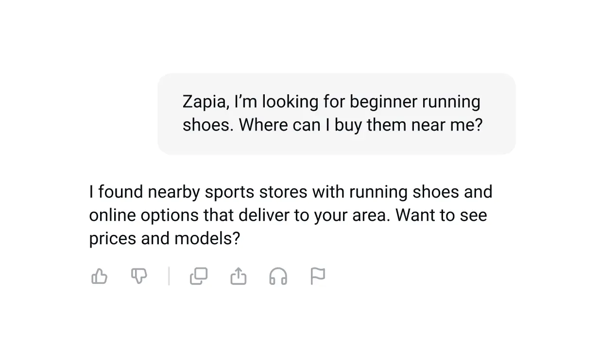Image resolution: width=599 pixels, height=364 pixels.
Task: Click "I'm looking for" in the user message
Action: coord(289,102)
